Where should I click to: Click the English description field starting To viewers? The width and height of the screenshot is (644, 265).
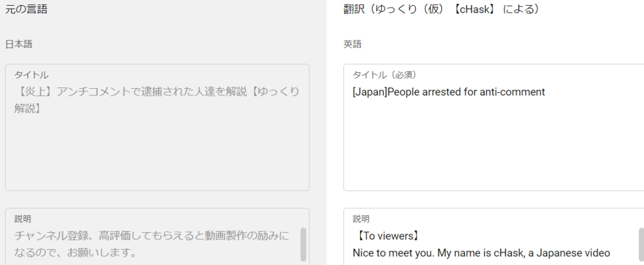(494, 237)
